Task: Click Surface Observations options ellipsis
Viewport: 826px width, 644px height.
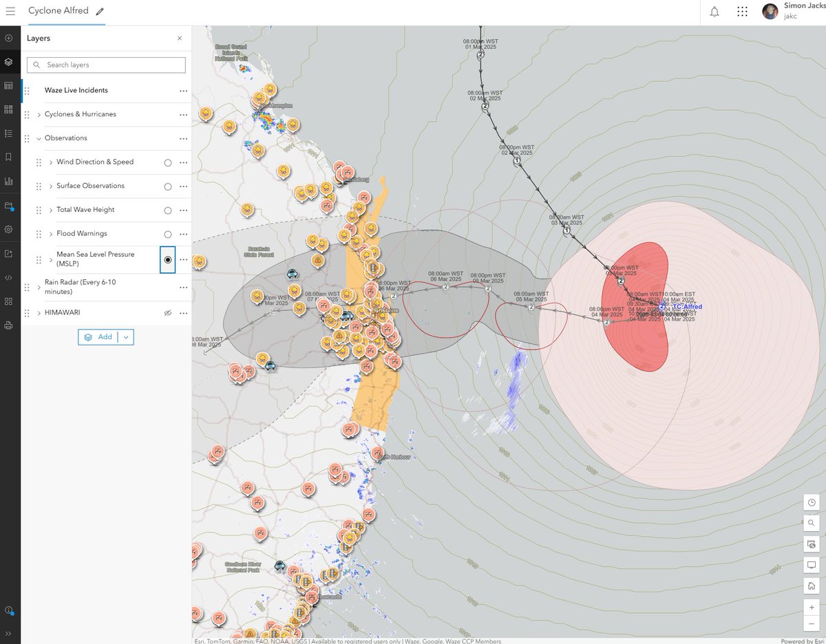Action: (x=183, y=186)
